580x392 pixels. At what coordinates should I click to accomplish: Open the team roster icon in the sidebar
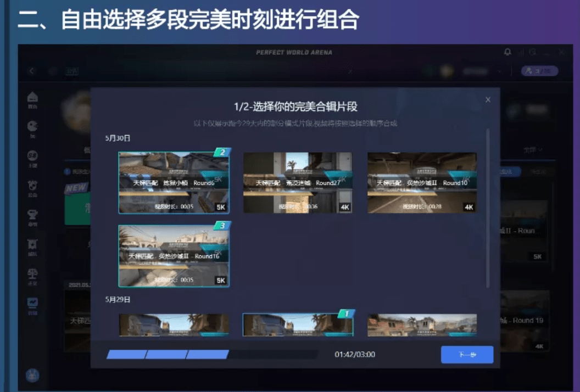32,247
